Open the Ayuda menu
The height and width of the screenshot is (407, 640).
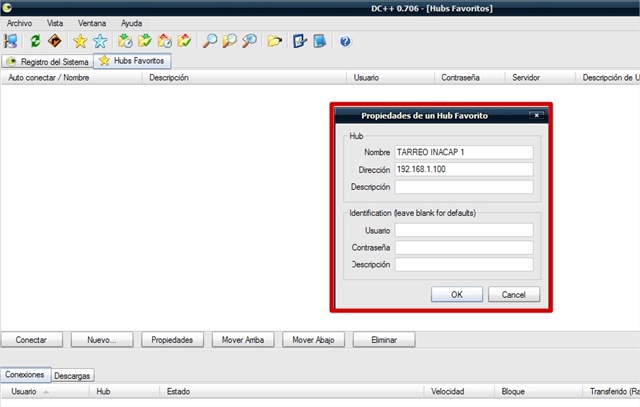pos(131,23)
